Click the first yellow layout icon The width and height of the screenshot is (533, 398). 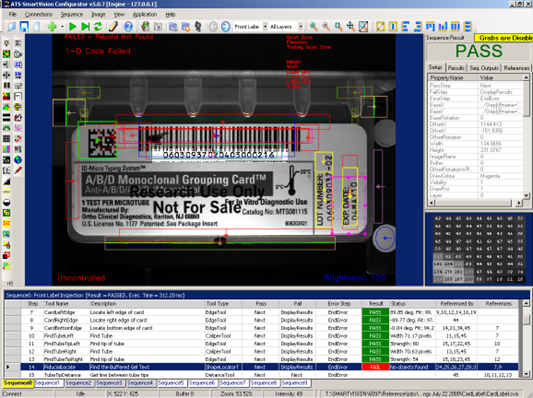tap(380, 26)
